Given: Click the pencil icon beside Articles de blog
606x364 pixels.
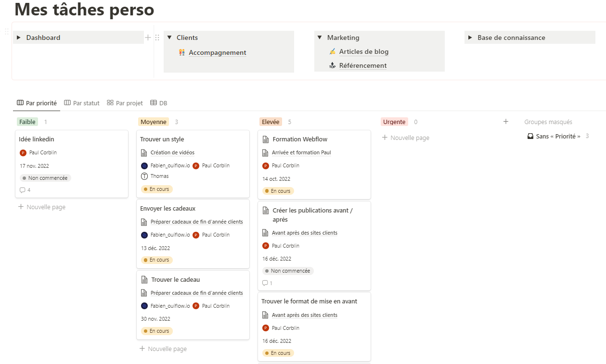Looking at the screenshot, I should pos(331,51).
